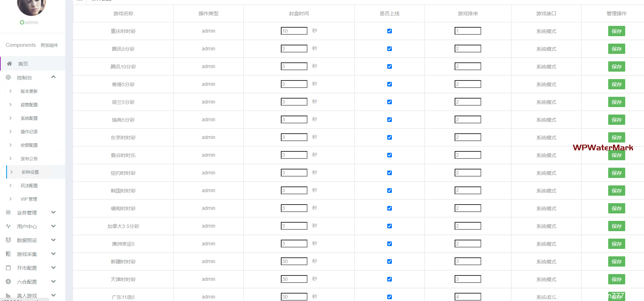Click the 游戏排序 input for 天津时时彩
This screenshot has height=301, width=644.
click(x=468, y=279)
